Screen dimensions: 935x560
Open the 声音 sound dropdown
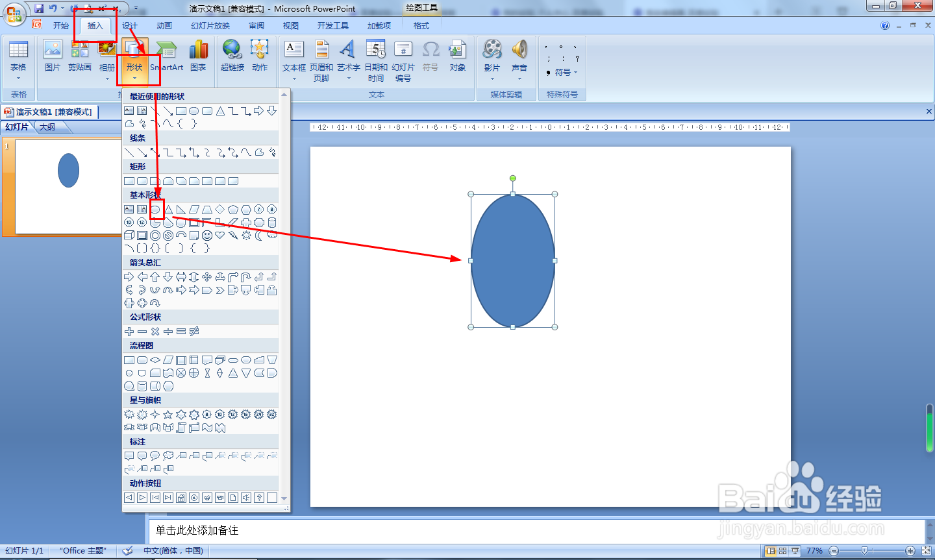(x=519, y=79)
